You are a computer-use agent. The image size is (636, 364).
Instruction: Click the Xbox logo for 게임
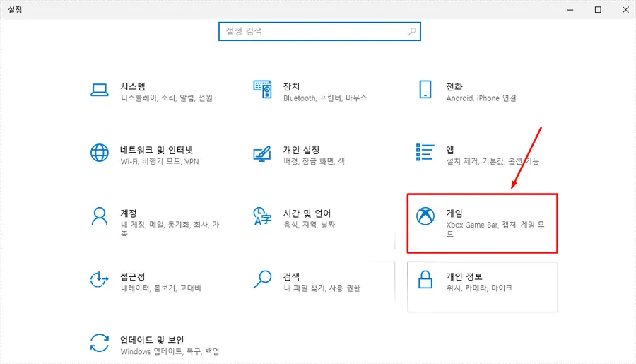click(425, 216)
